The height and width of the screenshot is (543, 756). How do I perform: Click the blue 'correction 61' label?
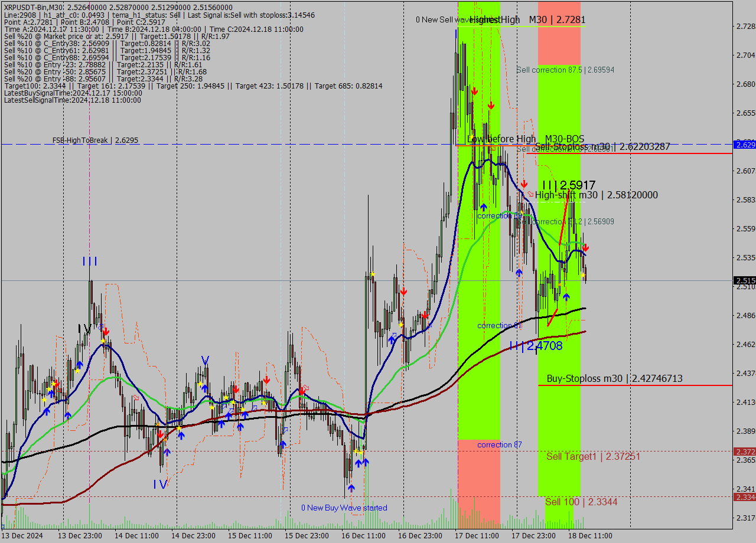pyautogui.click(x=500, y=326)
